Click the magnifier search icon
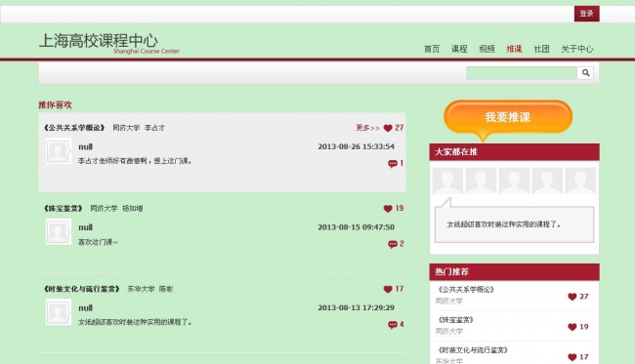 pyautogui.click(x=585, y=73)
